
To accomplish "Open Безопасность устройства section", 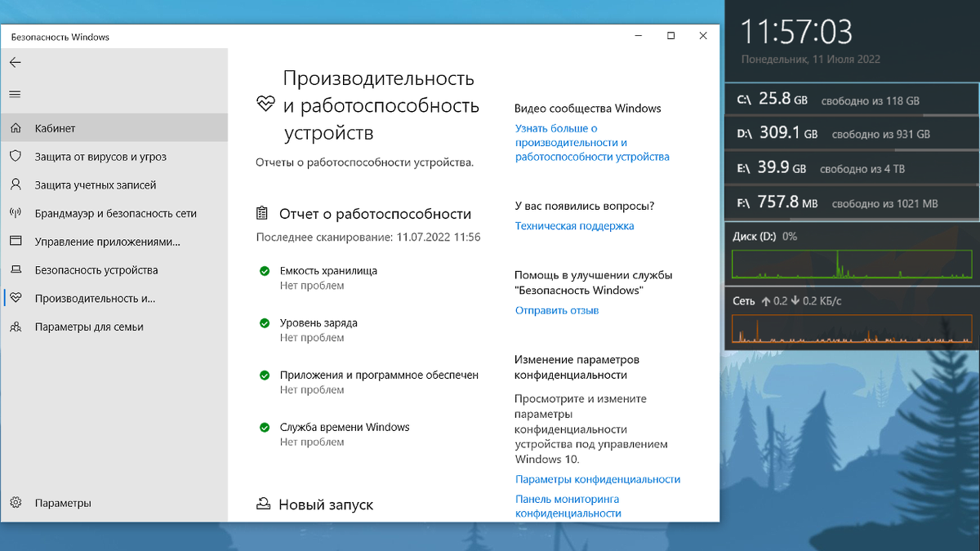I will 114,269.
